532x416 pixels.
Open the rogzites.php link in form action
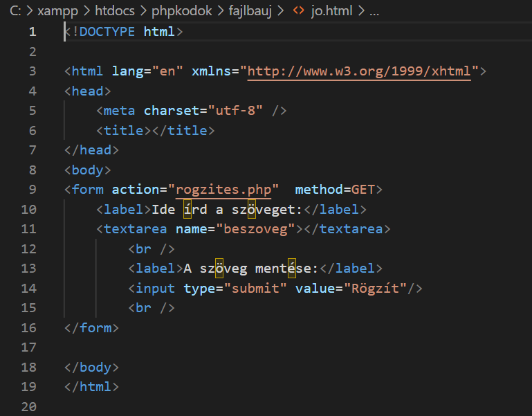tap(228, 190)
